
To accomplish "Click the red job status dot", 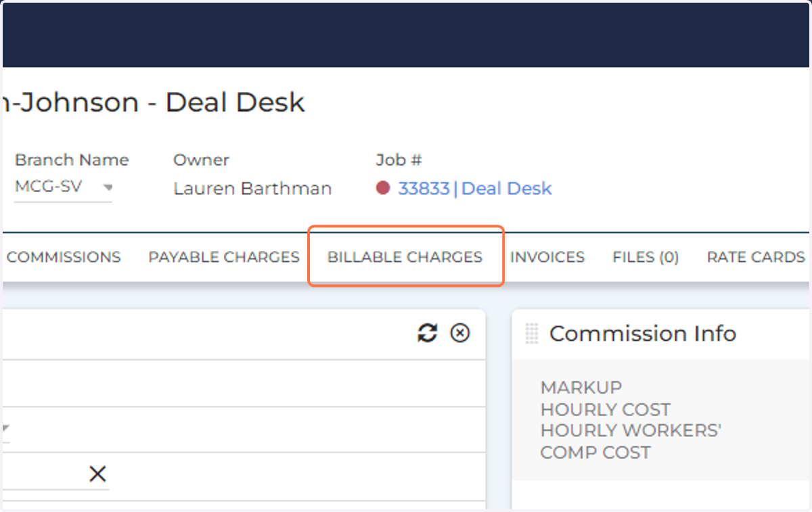I will coord(383,188).
